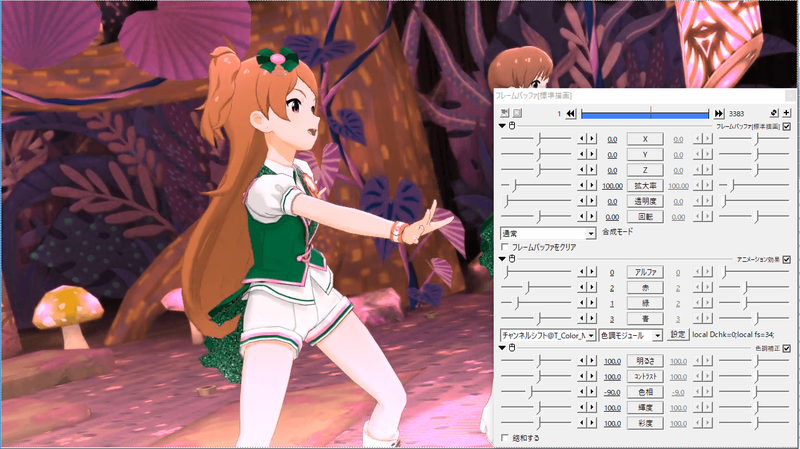Screen dimensions: 800x449
Task: Click the アルファ button
Action: pyautogui.click(x=645, y=272)
